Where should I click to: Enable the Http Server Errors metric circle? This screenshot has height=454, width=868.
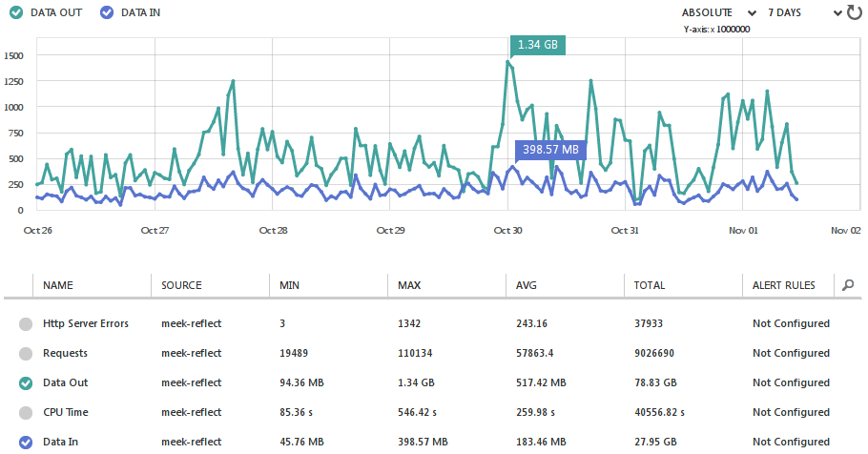(x=25, y=324)
